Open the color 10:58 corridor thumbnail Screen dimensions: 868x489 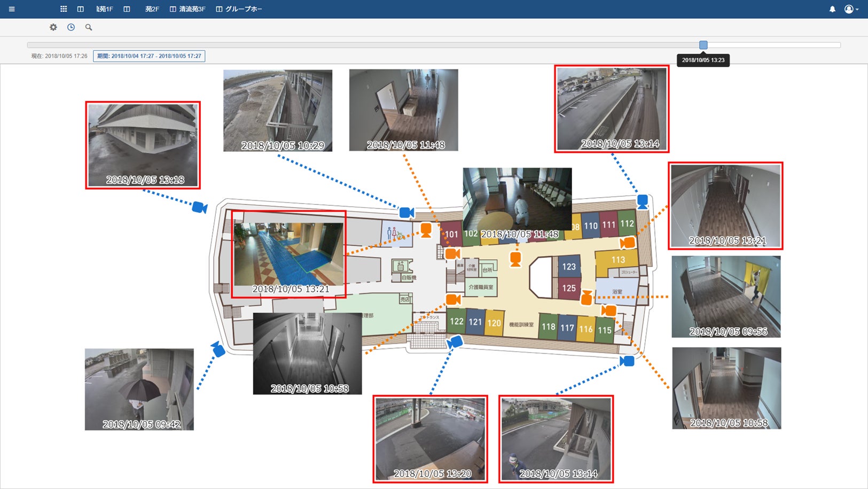[726, 388]
